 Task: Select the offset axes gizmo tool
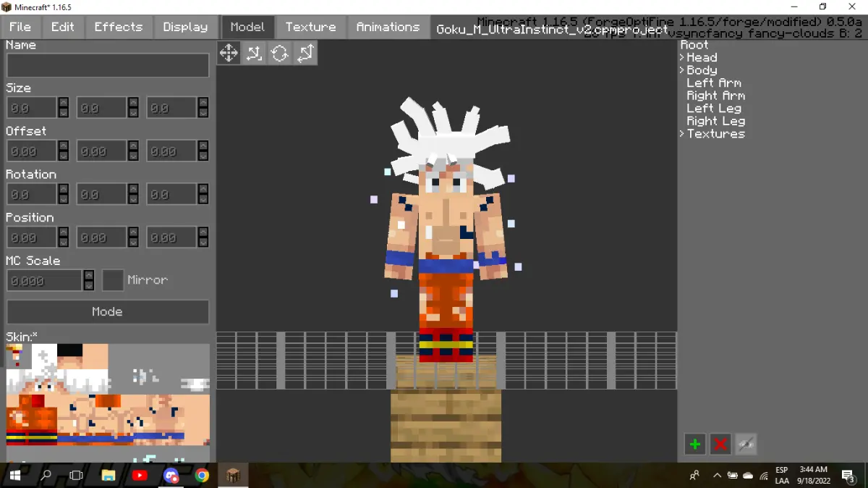(x=255, y=53)
